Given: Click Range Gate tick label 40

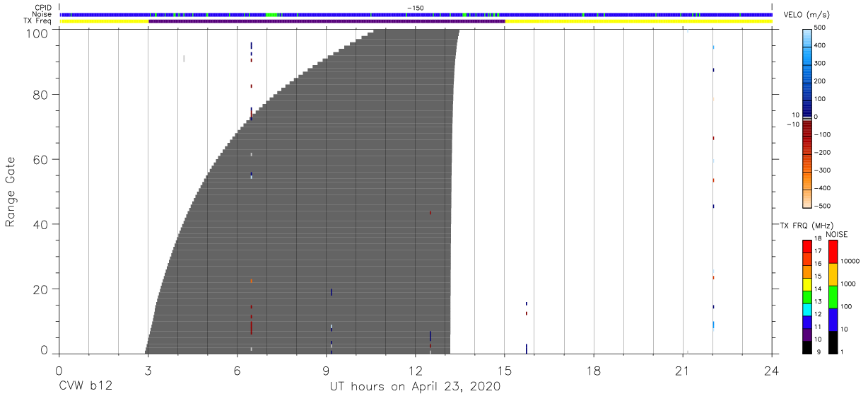Looking at the screenshot, I should pyautogui.click(x=41, y=224).
